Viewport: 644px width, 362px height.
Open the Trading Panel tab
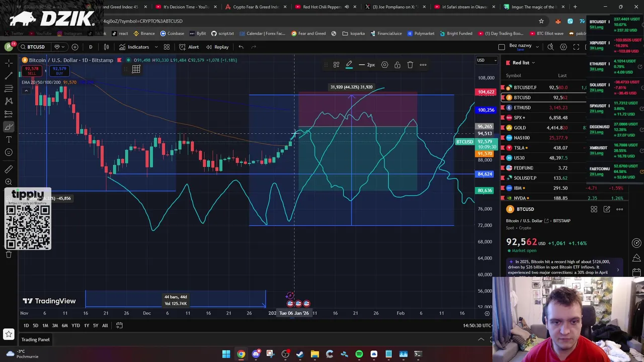point(35,339)
